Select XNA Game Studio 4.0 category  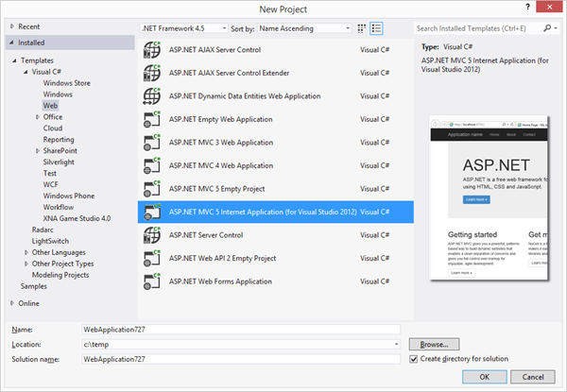coord(77,218)
